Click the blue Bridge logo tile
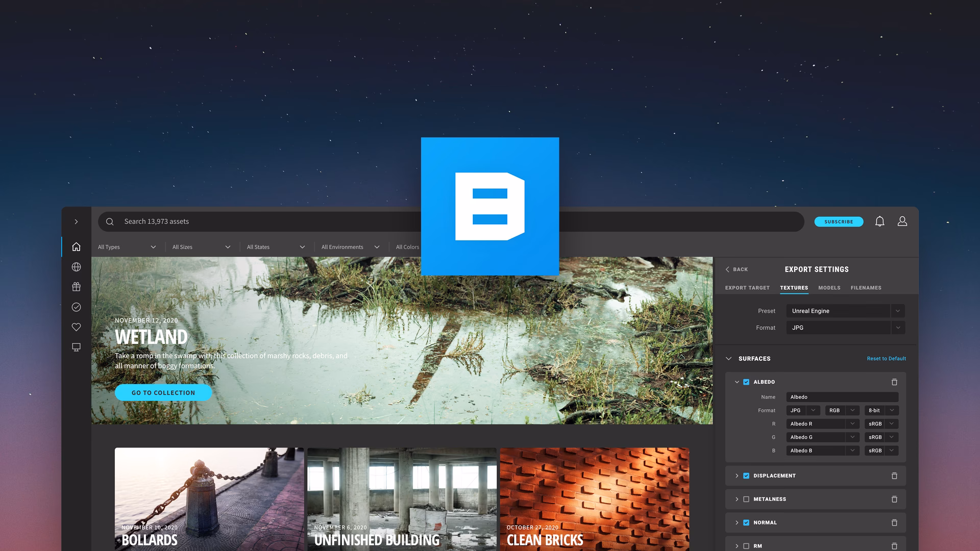Image resolution: width=980 pixels, height=551 pixels. [490, 207]
